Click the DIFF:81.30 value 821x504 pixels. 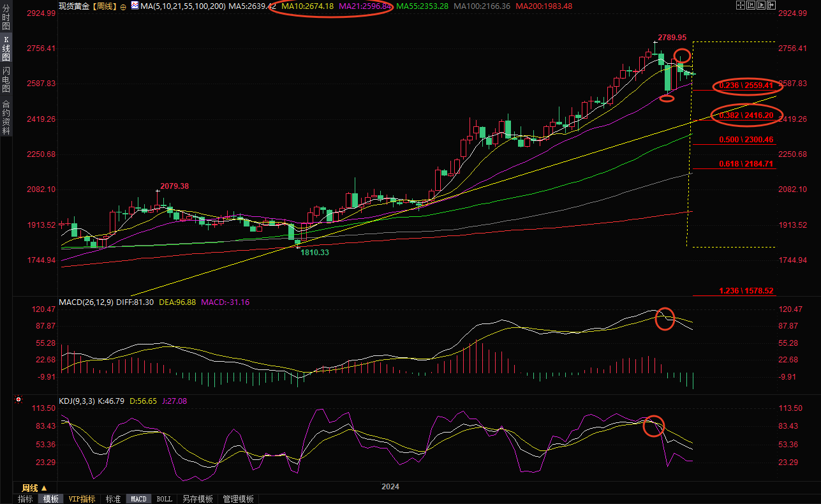click(x=135, y=302)
